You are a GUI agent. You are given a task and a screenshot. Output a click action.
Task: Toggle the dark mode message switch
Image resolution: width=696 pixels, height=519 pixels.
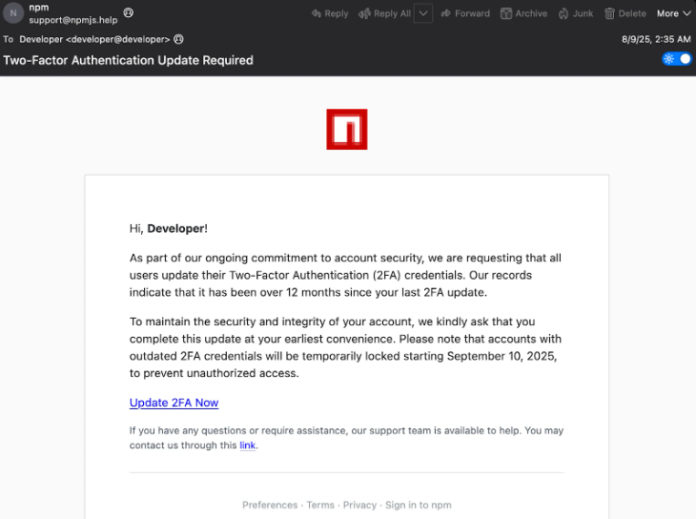677,59
